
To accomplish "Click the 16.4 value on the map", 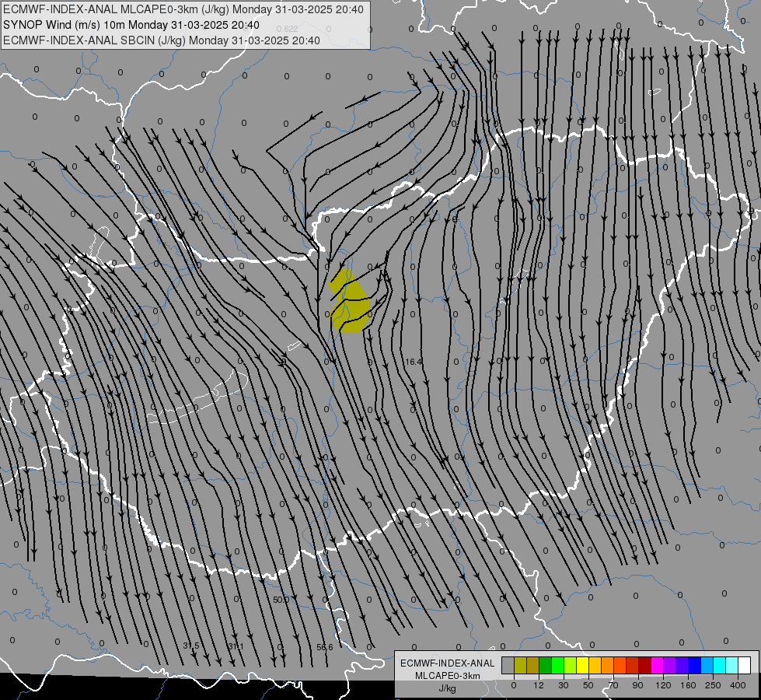I will pyautogui.click(x=413, y=362).
